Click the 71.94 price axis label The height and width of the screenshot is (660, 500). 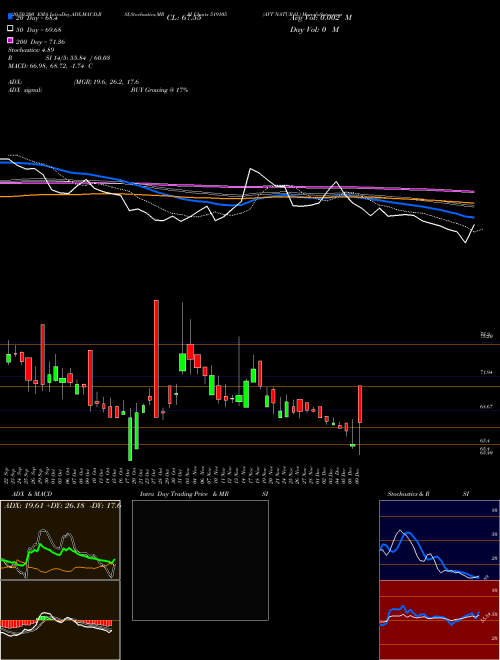pyautogui.click(x=486, y=373)
